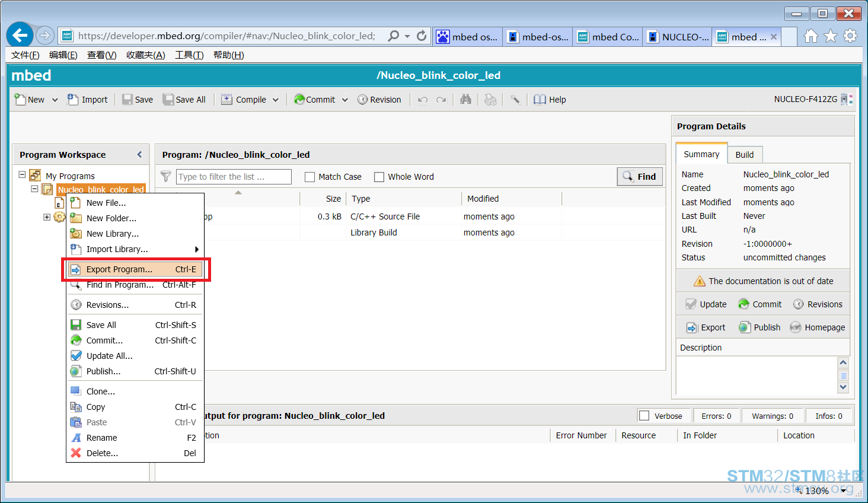Screen dimensions: 868x503
Task: Refresh the page with the reload icon
Action: 422,36
